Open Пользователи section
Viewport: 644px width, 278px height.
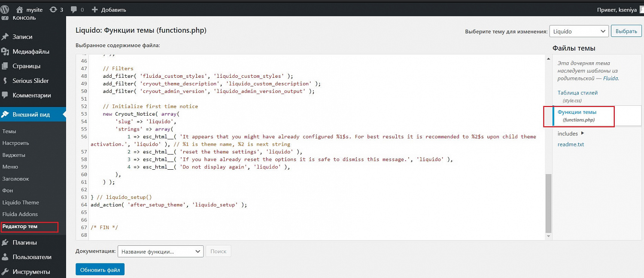(32, 257)
